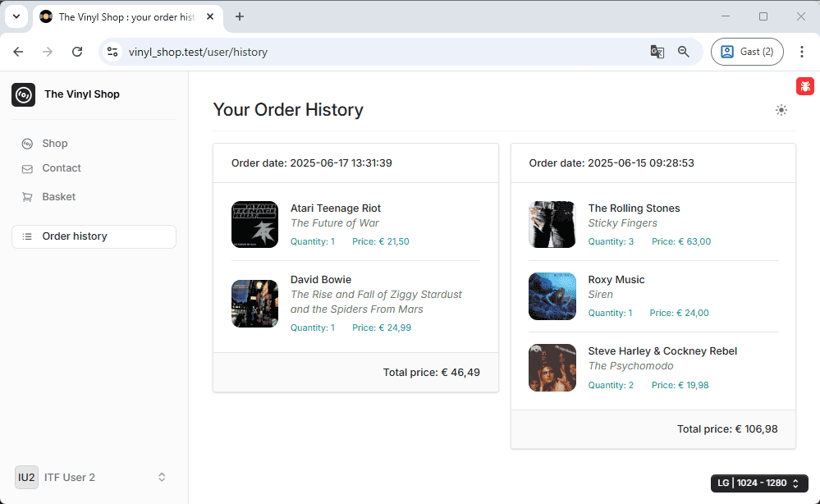Image resolution: width=820 pixels, height=504 pixels.
Task: Close The Vinyl Shop browser tab
Action: [x=210, y=16]
